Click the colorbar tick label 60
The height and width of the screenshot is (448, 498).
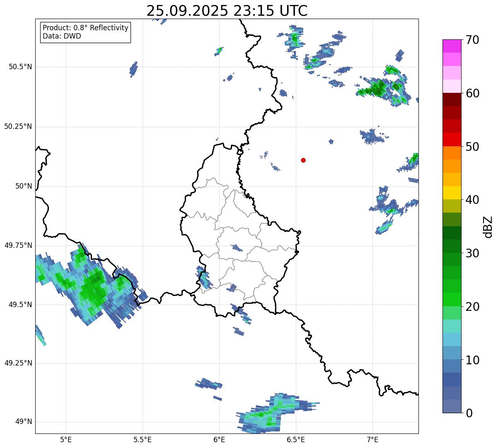click(x=472, y=93)
